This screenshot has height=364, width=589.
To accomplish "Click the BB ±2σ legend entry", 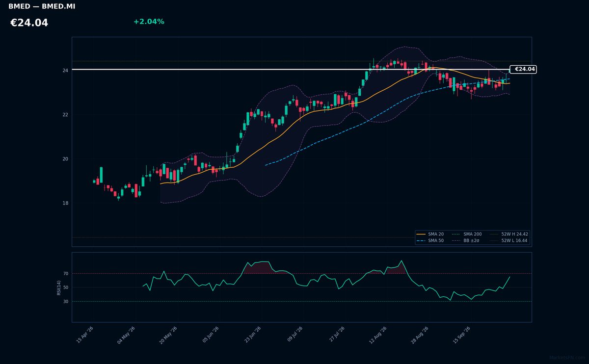I will point(465,241).
